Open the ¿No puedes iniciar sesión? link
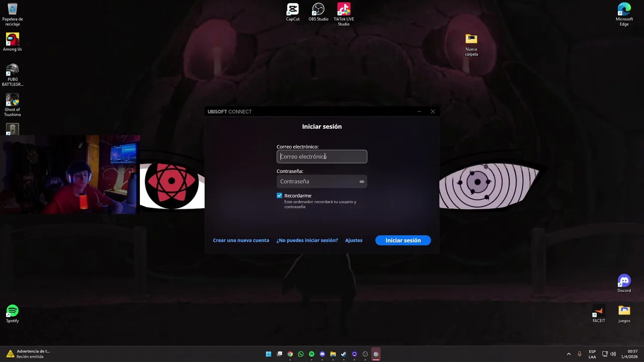Image resolution: width=644 pixels, height=362 pixels. click(307, 240)
